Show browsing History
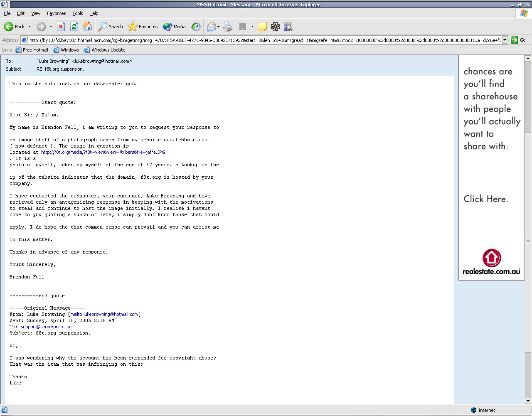This screenshot has height=416, width=532. (196, 27)
